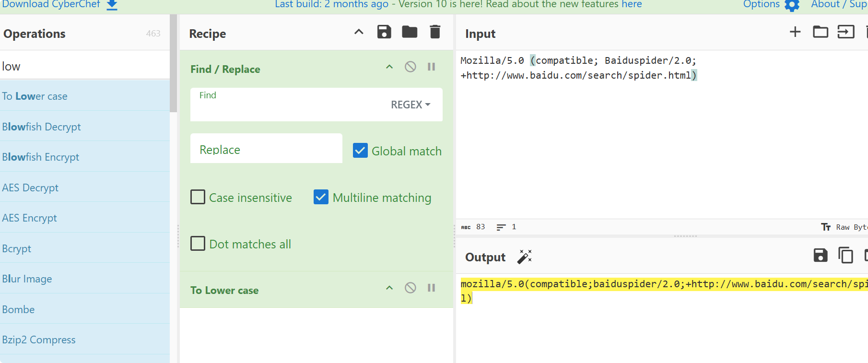Click the Output magic wand icon
Screen dimensions: 868x363
click(524, 257)
